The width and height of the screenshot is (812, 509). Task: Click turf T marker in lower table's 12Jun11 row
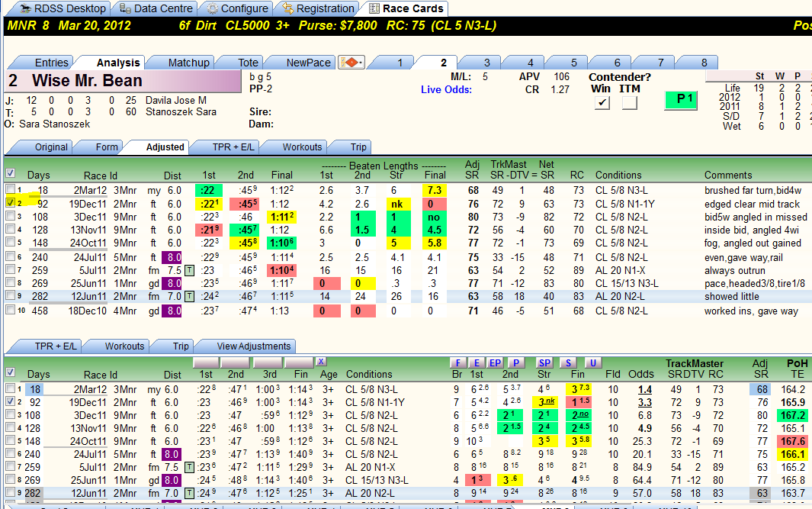click(190, 493)
